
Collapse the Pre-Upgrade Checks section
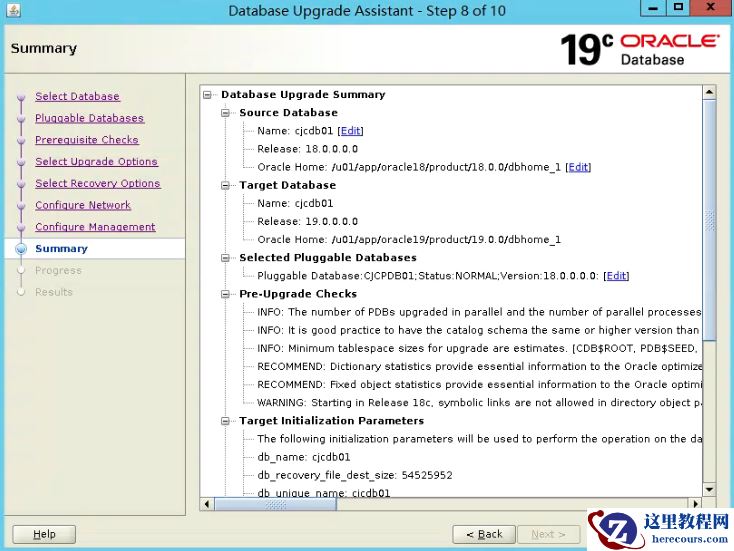(x=226, y=294)
